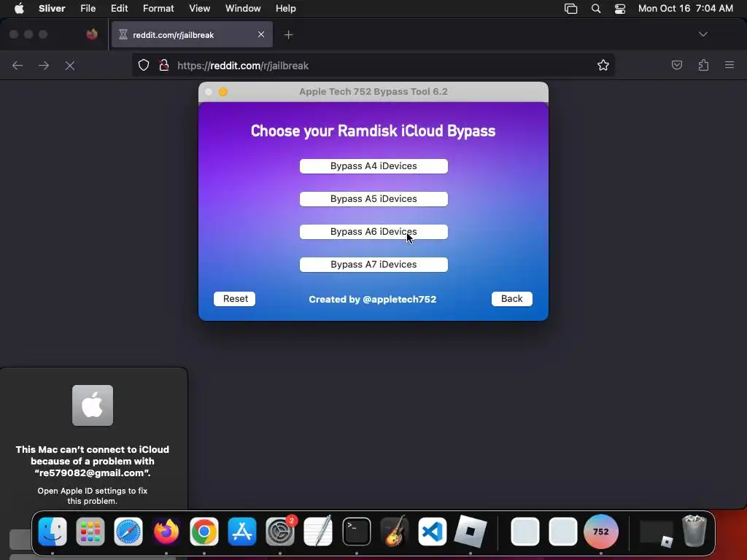Open Spotlight search in menu bar
The height and width of the screenshot is (560, 747).
[x=595, y=9]
